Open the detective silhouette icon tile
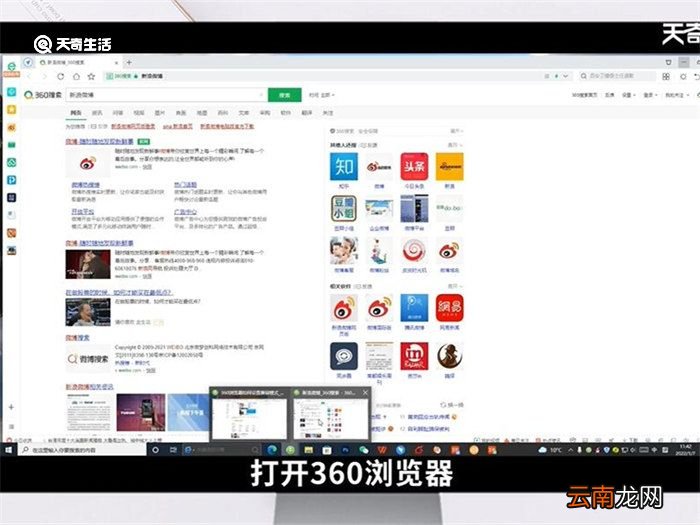 [x=450, y=356]
